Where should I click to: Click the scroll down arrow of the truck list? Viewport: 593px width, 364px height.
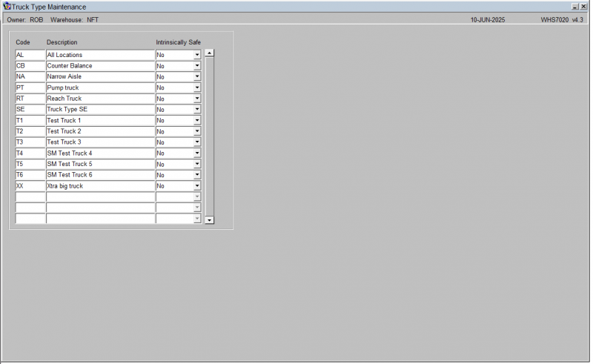[209, 220]
